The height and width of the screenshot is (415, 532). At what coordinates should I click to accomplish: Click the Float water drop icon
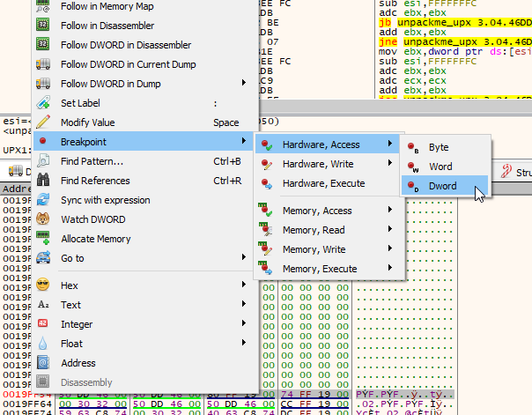tap(43, 343)
